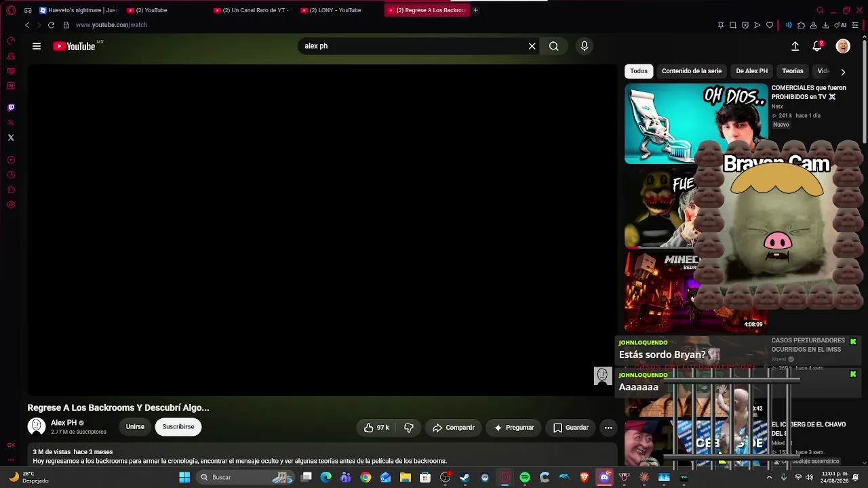Open Spotify from the taskbar
Viewport: 868px width, 488px height.
(525, 477)
